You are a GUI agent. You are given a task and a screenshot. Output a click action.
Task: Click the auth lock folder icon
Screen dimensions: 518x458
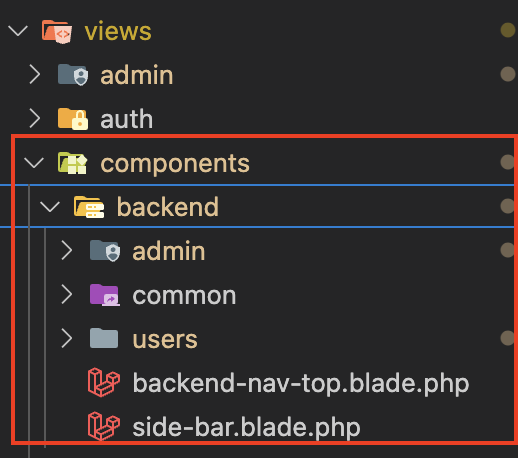tap(73, 119)
